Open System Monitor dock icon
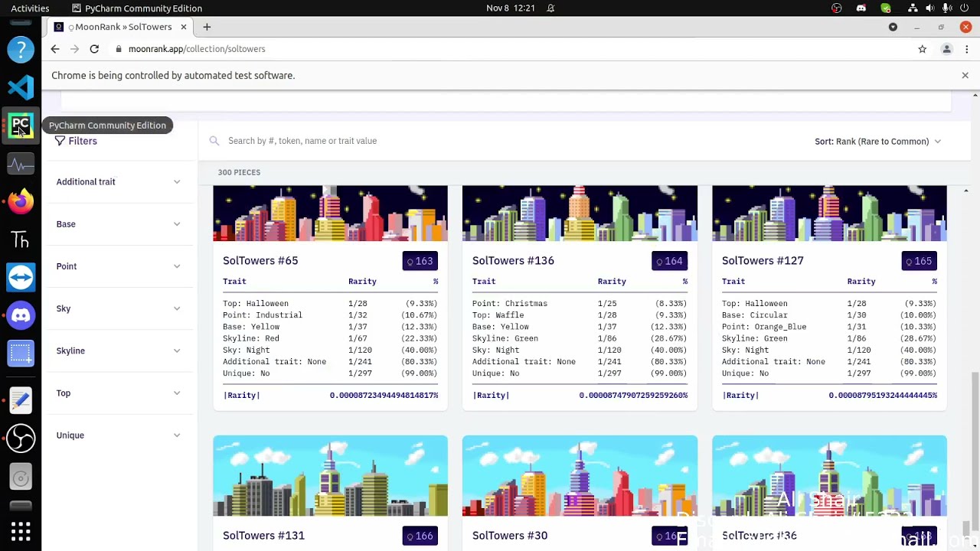Screen dimensions: 980x551 tap(21, 164)
